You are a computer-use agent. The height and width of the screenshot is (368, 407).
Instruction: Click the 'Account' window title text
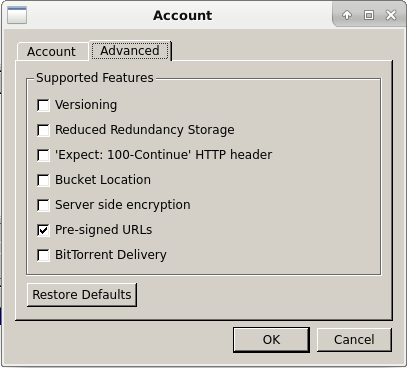point(182,15)
